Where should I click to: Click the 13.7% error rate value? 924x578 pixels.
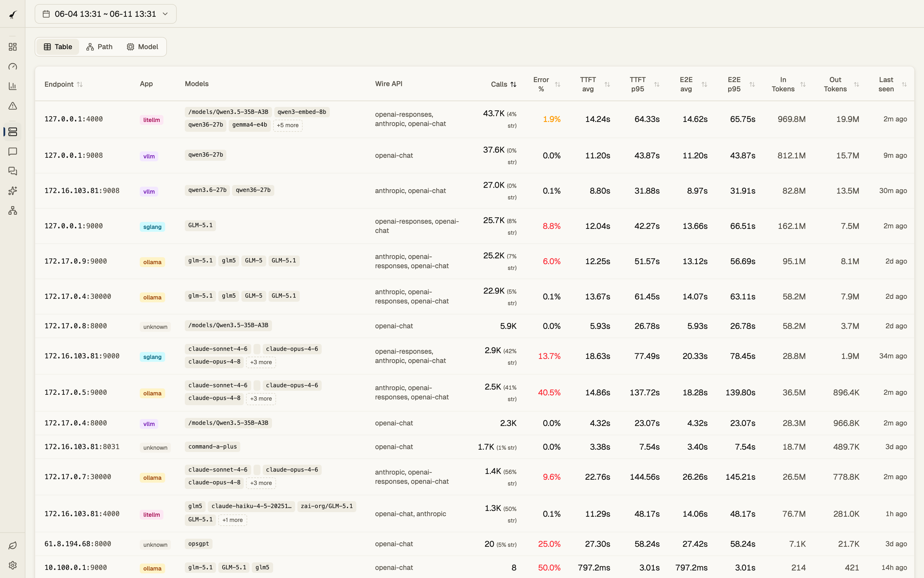pyautogui.click(x=549, y=356)
